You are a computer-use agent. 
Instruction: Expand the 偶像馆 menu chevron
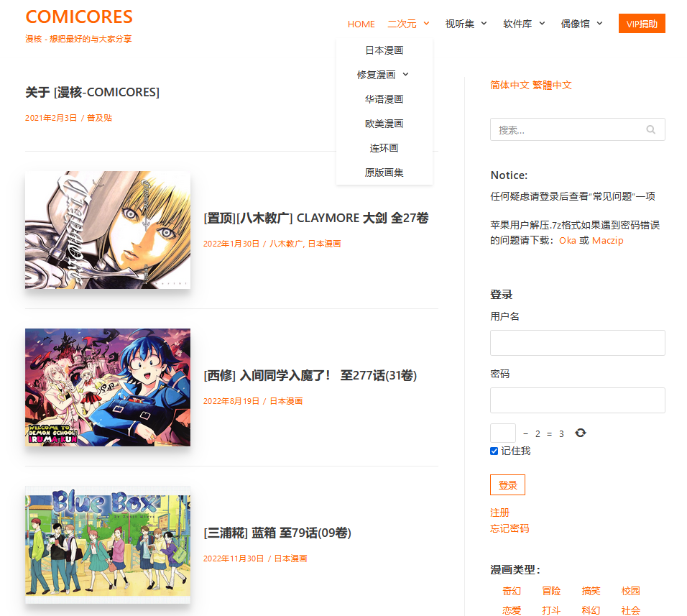coord(600,23)
